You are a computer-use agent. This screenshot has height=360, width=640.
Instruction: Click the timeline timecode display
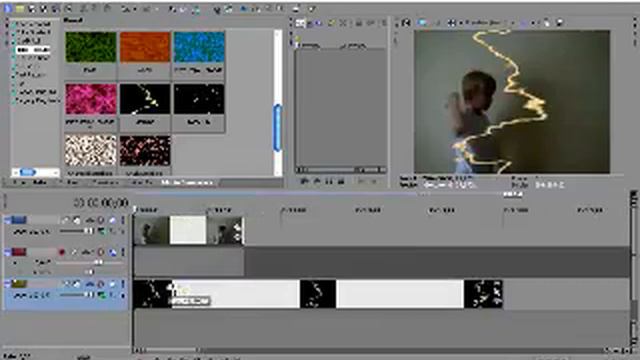101,202
